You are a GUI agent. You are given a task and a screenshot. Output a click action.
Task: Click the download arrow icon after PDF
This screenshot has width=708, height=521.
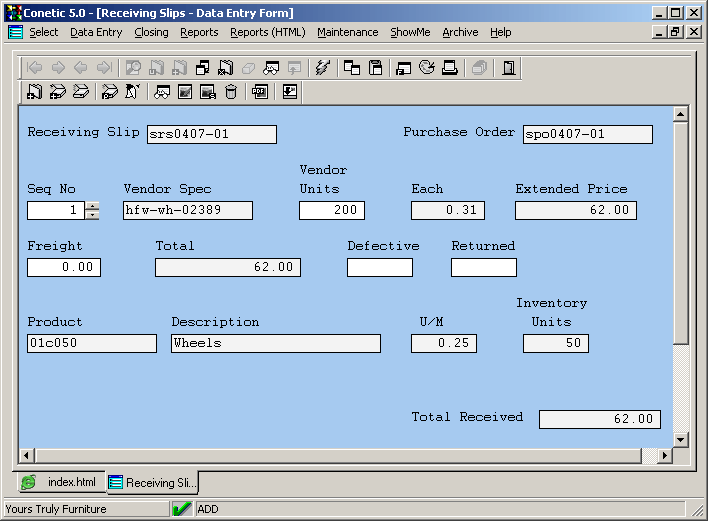pos(289,92)
